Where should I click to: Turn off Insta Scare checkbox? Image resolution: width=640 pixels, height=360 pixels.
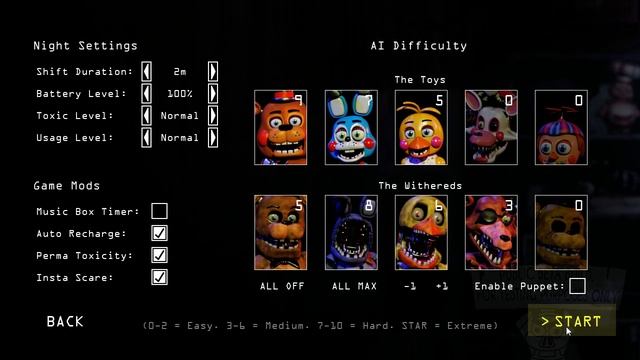pos(159,278)
